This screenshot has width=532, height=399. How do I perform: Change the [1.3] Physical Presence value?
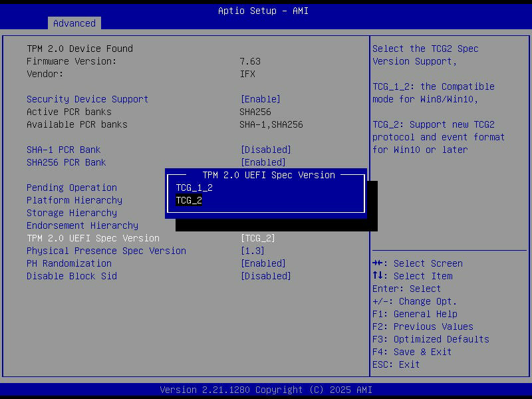(x=252, y=251)
